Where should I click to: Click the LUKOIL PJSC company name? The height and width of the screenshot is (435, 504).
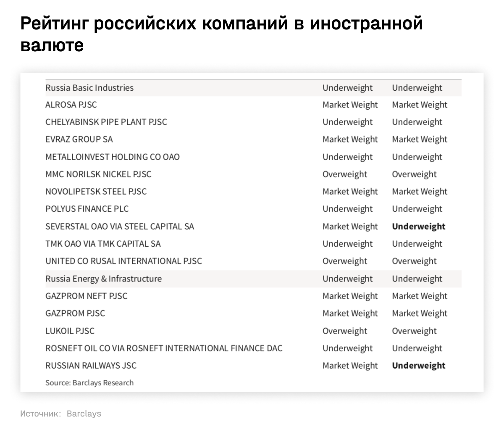pyautogui.click(x=70, y=331)
